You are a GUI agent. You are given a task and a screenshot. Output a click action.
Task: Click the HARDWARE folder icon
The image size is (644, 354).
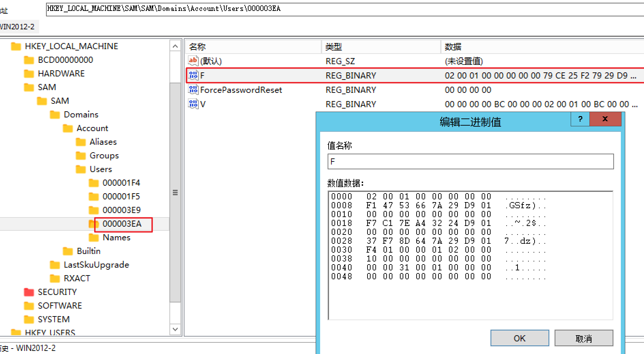tap(29, 73)
